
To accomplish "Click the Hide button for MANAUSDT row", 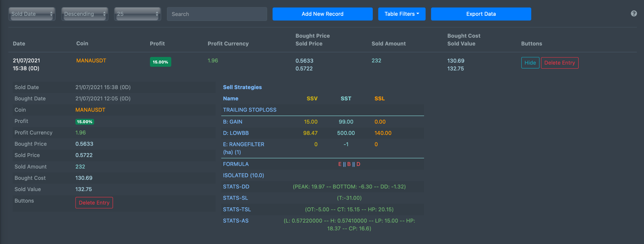I will point(530,63).
